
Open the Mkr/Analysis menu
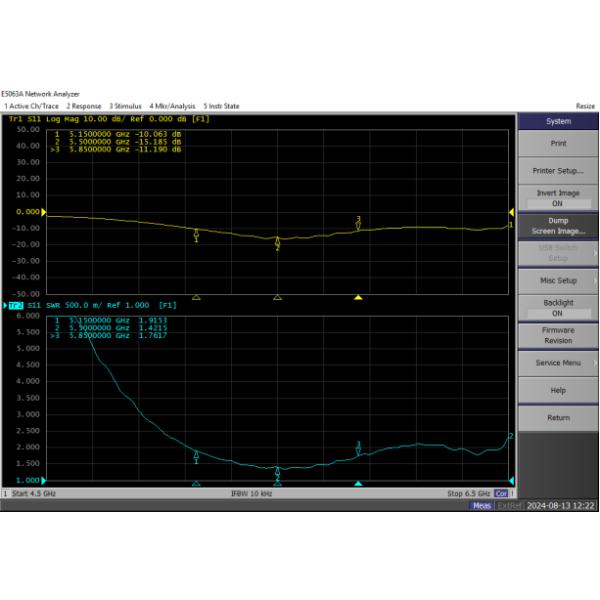(172, 105)
